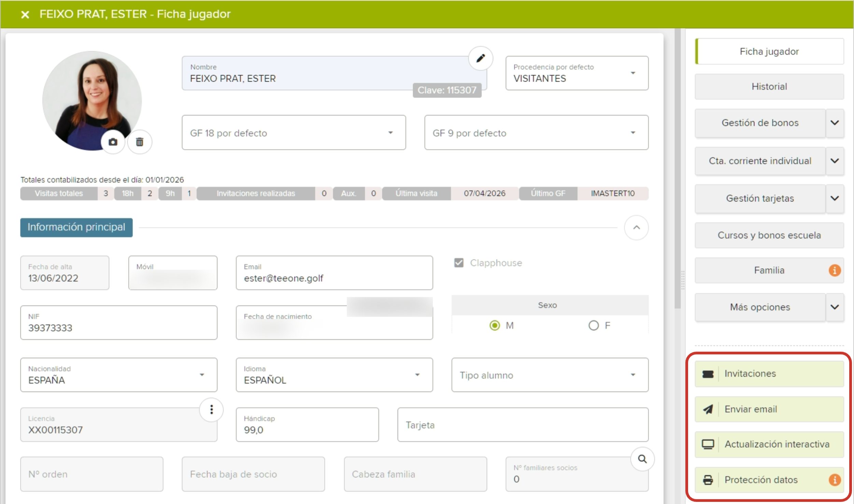The width and height of the screenshot is (854, 504).
Task: Click the vertical scrollbar of the form
Action: click(x=678, y=169)
